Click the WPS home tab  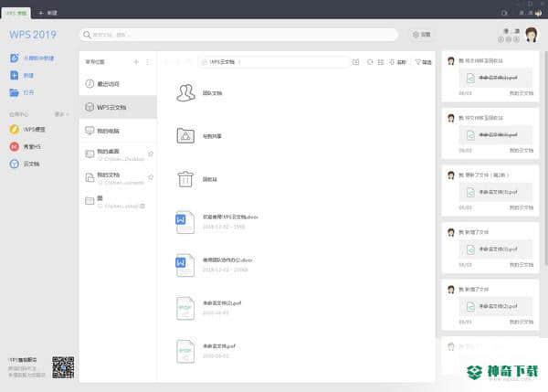[x=16, y=13]
